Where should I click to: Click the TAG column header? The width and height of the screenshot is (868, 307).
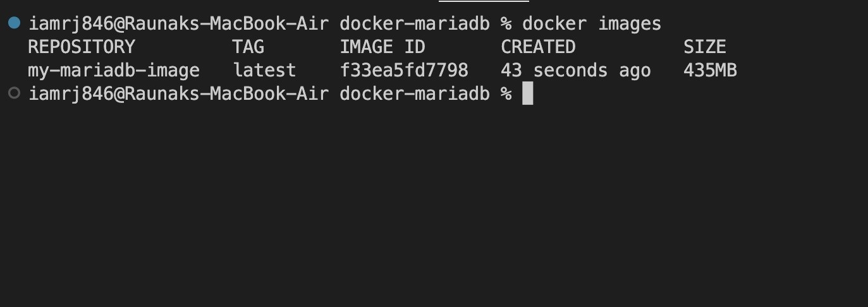[x=248, y=47]
